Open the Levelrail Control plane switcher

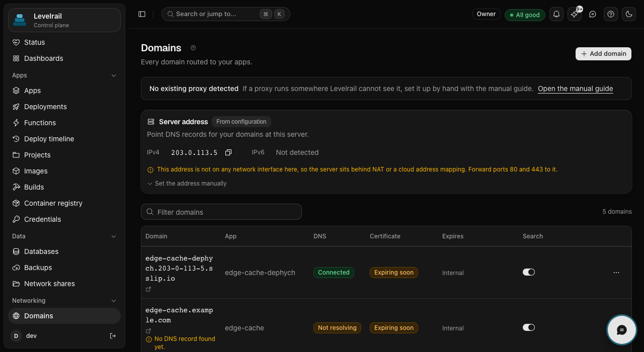point(64,20)
